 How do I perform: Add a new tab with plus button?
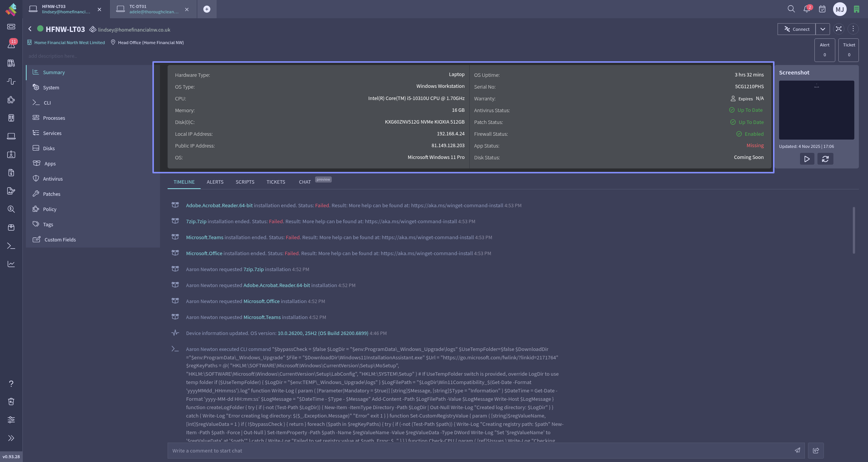(207, 9)
